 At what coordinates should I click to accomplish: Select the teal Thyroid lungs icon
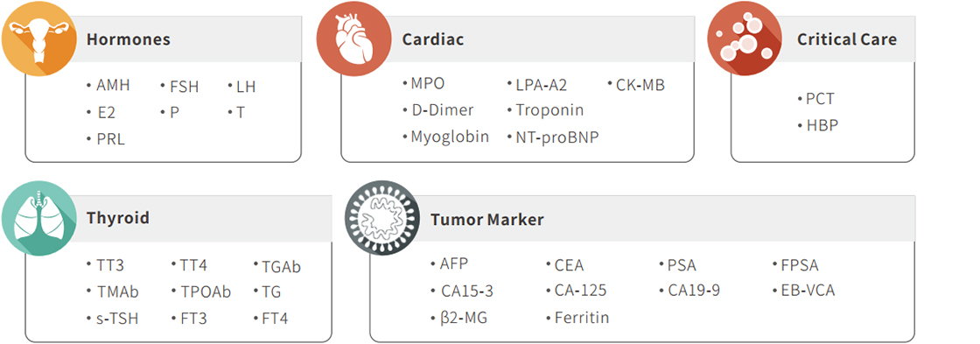click(x=38, y=218)
